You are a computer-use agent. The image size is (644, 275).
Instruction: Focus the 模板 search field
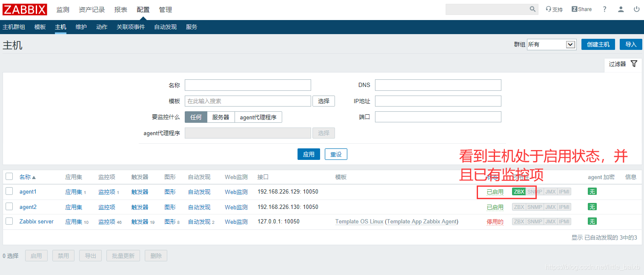248,101
